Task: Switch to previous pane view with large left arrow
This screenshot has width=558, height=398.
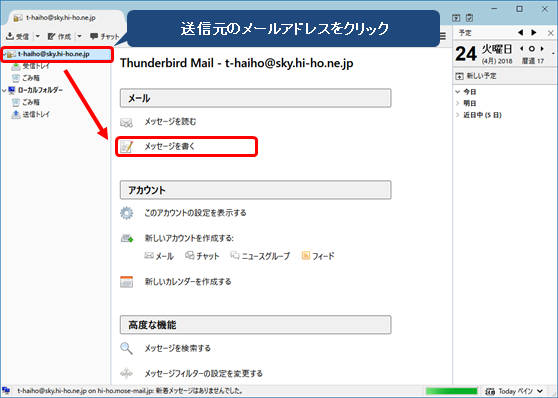Action: [x=521, y=32]
